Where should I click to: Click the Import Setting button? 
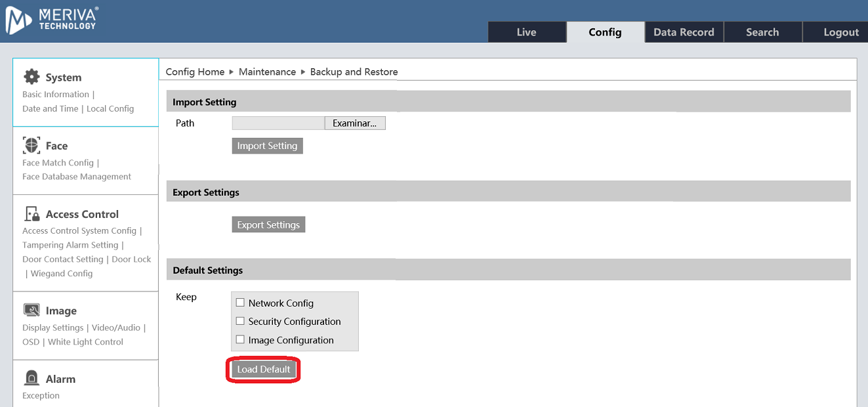(267, 146)
